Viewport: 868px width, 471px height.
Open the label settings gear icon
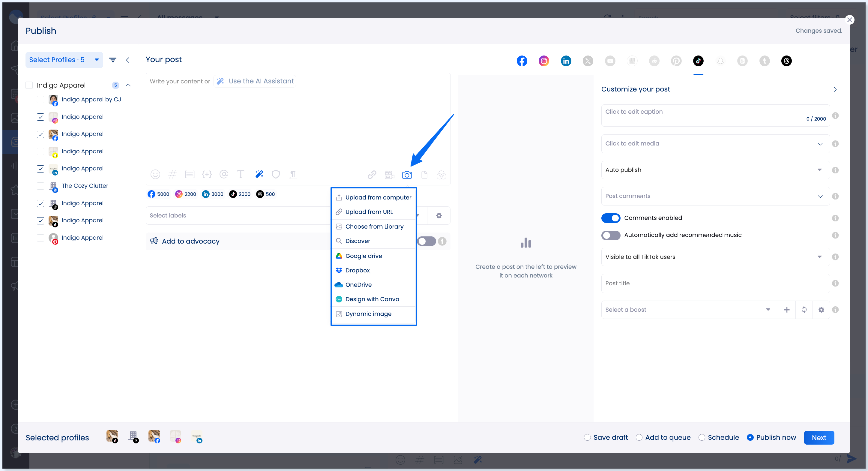click(439, 215)
